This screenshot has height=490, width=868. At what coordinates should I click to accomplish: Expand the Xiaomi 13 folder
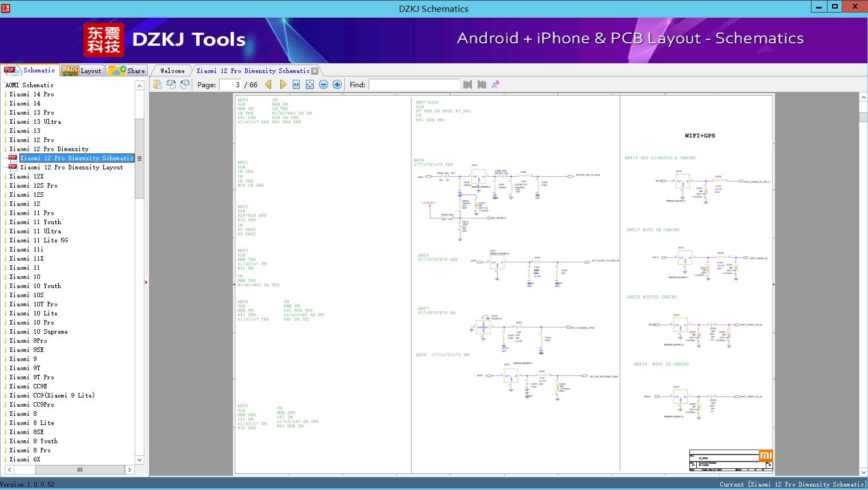tap(25, 131)
